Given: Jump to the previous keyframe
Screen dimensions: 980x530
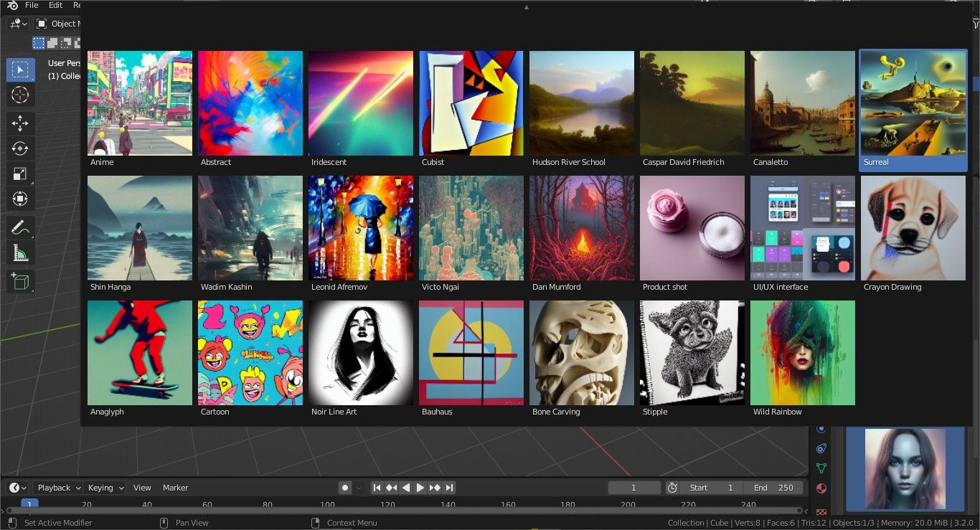Looking at the screenshot, I should click(x=391, y=488).
